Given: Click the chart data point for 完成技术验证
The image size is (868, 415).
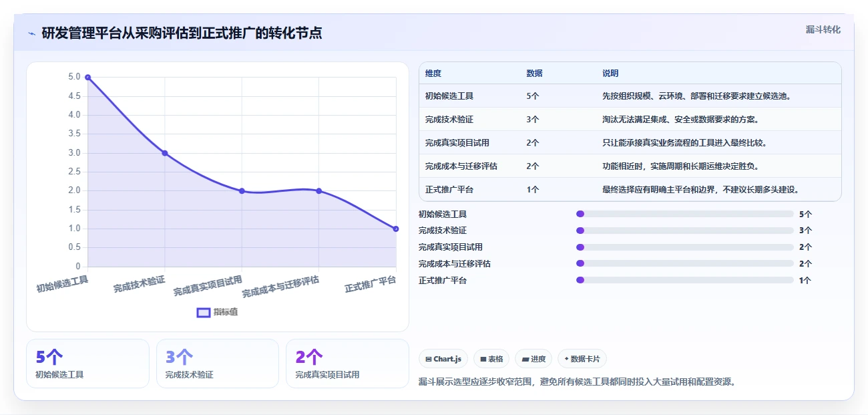Looking at the screenshot, I should click(x=165, y=153).
